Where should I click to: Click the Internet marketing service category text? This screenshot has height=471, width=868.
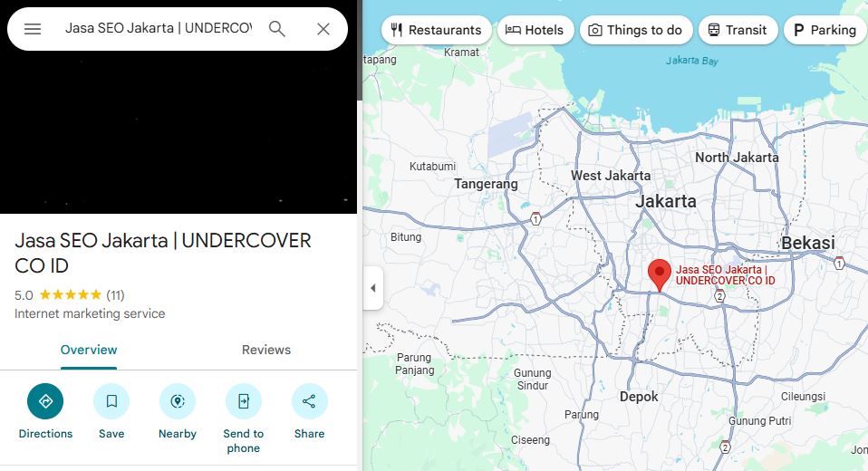pos(90,313)
